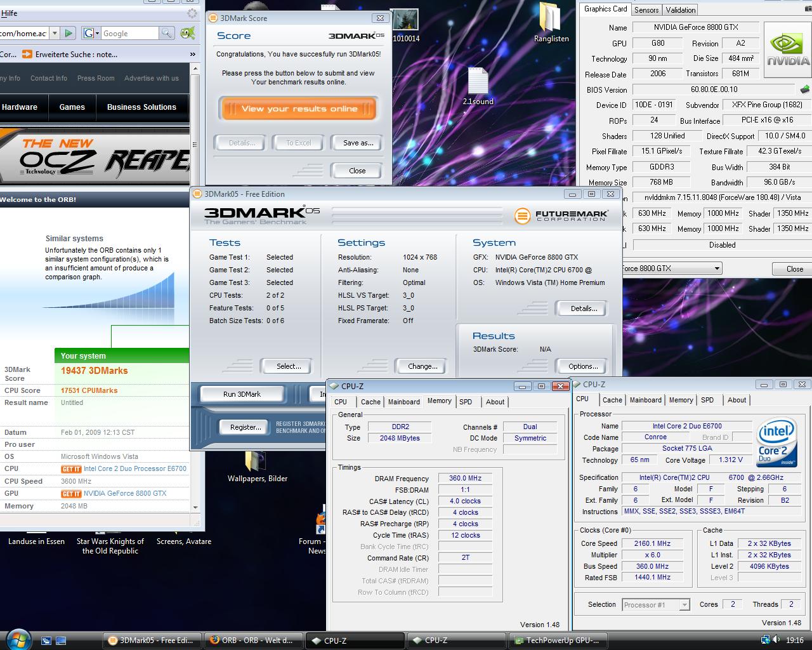Open the Google search engine dropdown

pyautogui.click(x=91, y=33)
